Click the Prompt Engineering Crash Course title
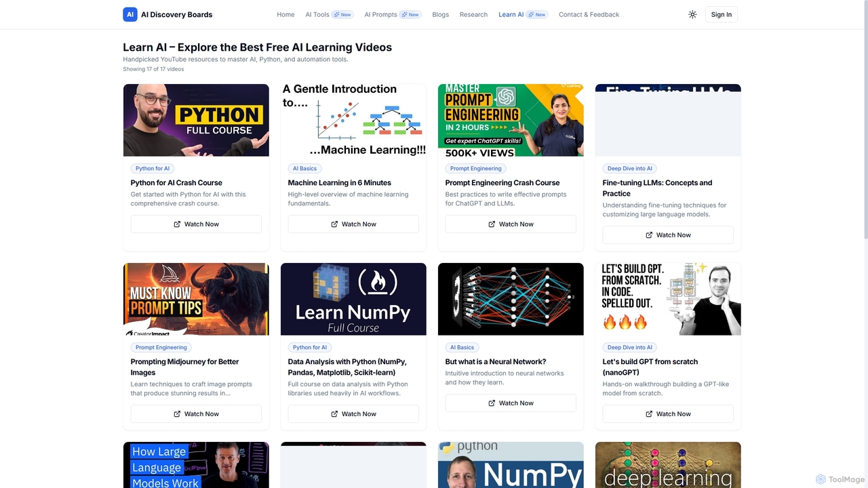Screen dimensions: 868x488 coord(502,182)
